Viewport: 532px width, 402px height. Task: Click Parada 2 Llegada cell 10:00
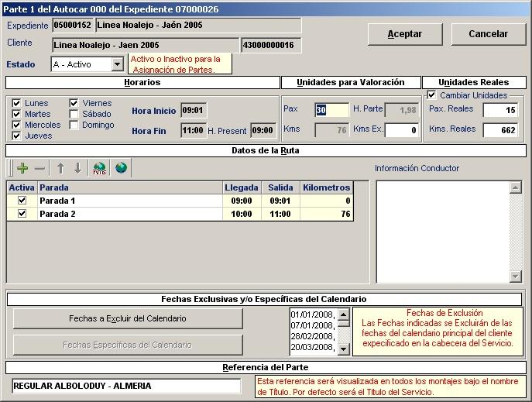coord(242,214)
